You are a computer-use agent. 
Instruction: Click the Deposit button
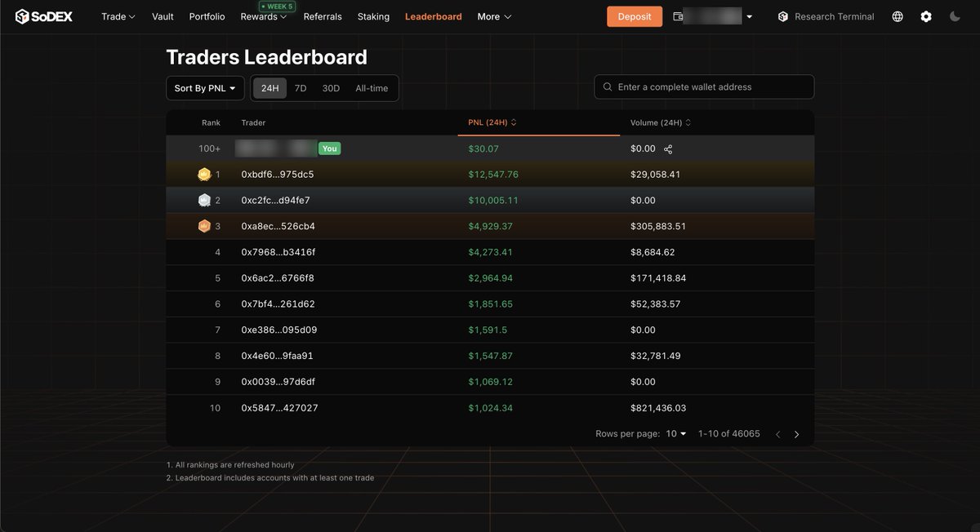pos(635,16)
